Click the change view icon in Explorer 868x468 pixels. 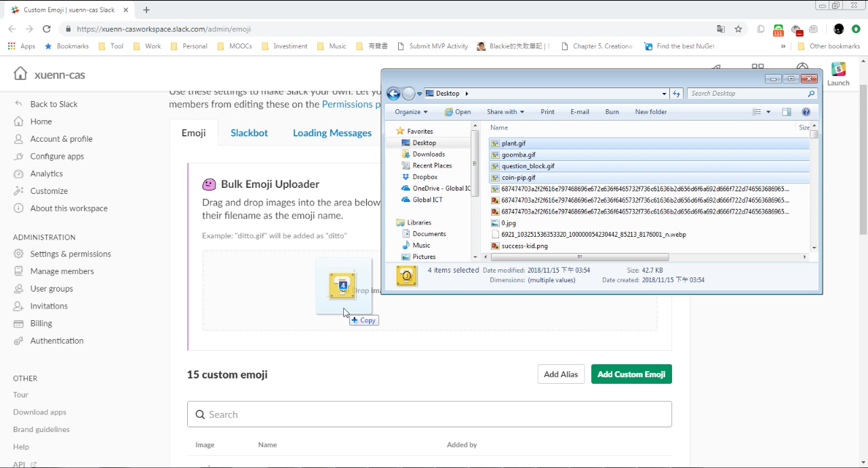click(757, 112)
